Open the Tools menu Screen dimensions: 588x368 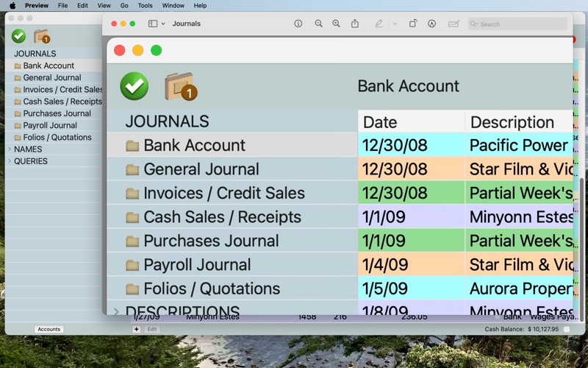coord(145,6)
